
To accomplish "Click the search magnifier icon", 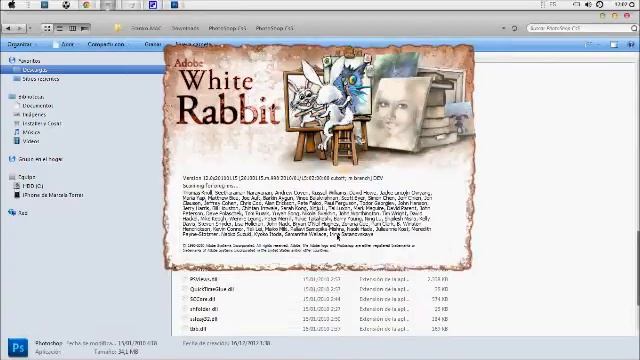I will point(634,28).
